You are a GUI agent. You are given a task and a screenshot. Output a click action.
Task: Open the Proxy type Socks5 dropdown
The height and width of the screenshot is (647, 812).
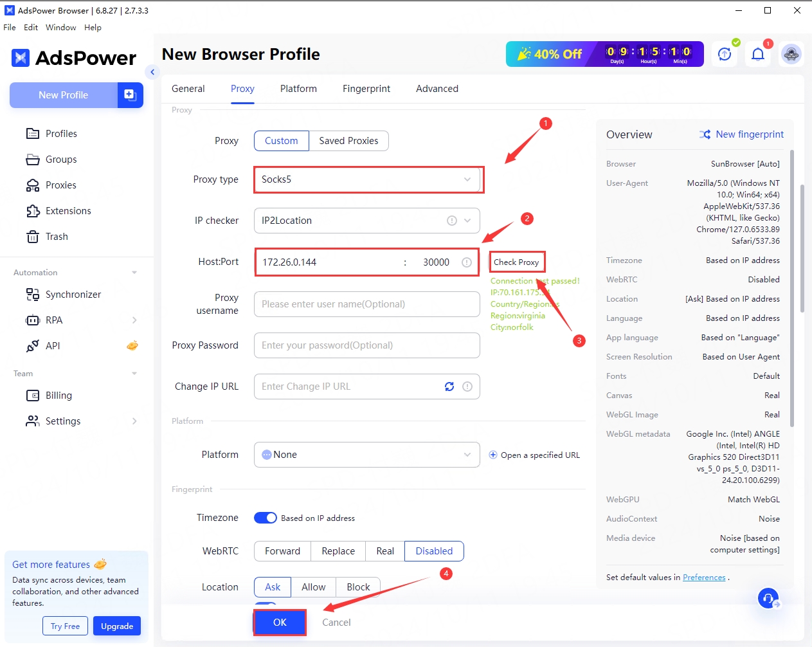[x=367, y=179]
